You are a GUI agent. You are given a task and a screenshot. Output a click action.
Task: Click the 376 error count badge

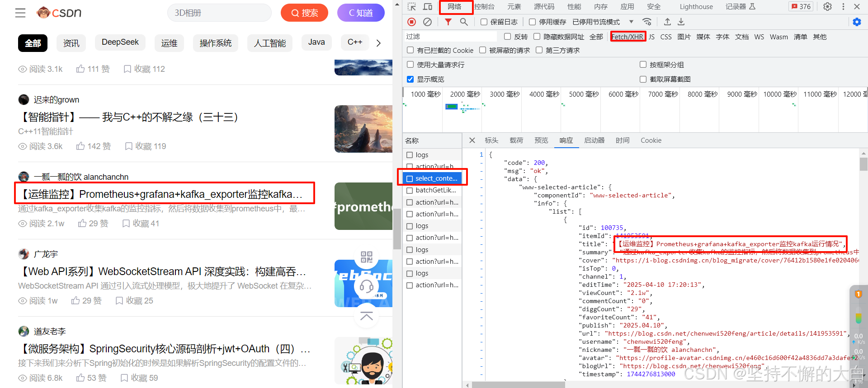pos(801,6)
